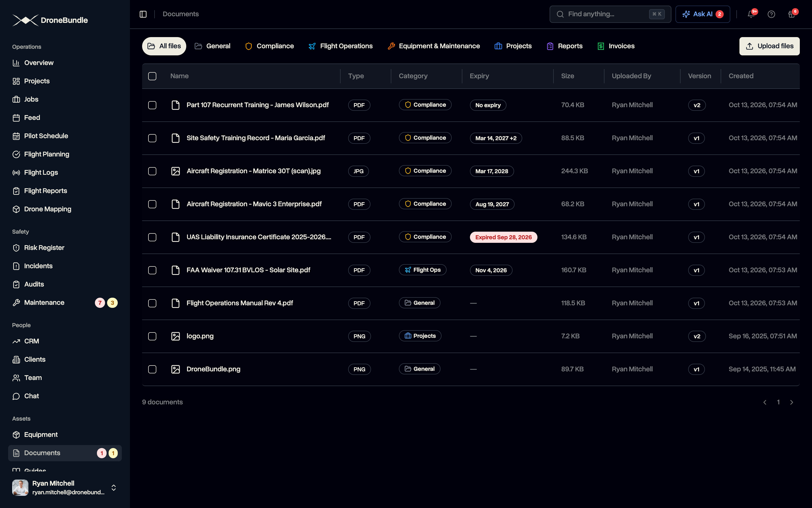Image resolution: width=812 pixels, height=508 pixels.
Task: Go to previous page chevron
Action: 765,402
